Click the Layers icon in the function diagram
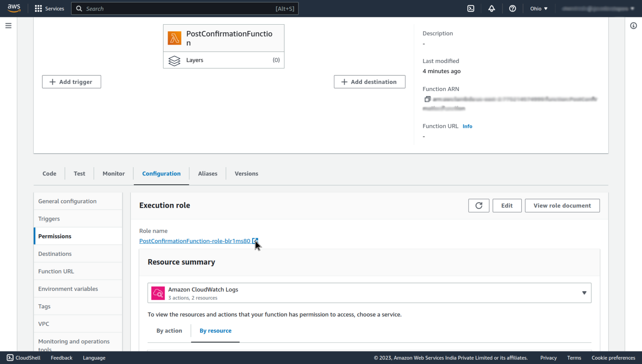 [174, 60]
